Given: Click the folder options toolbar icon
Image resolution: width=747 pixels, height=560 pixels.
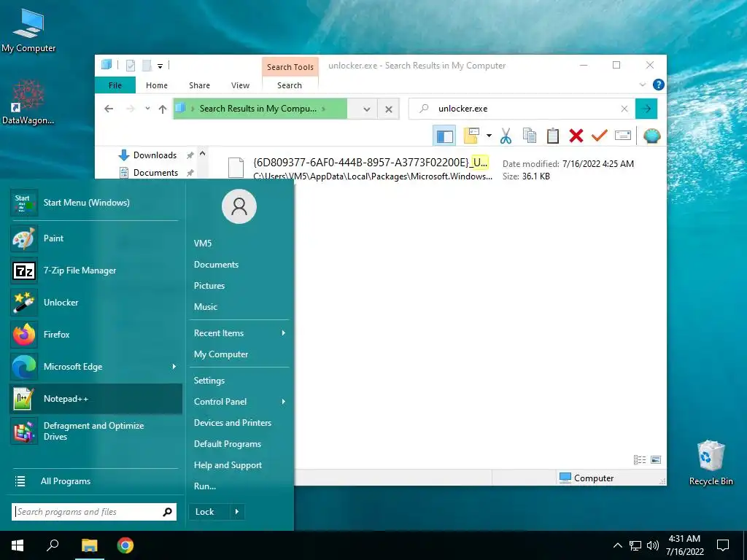Looking at the screenshot, I should (471, 136).
